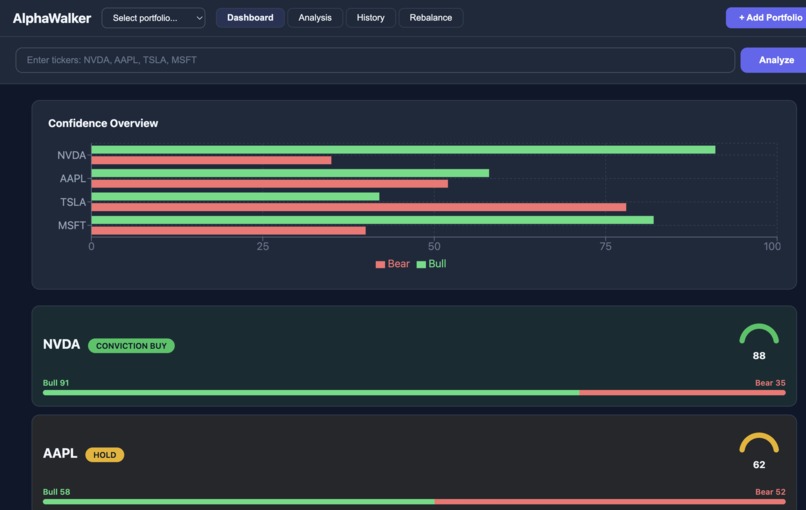Click the Analyze button

[x=773, y=60]
